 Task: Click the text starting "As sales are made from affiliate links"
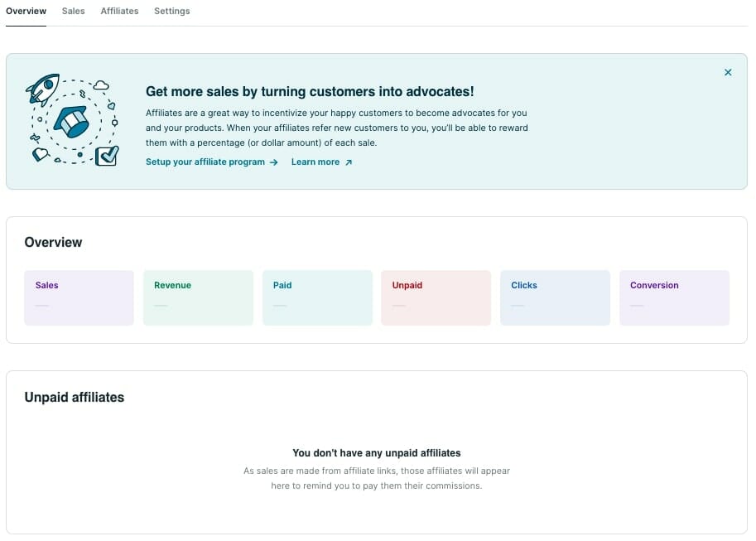click(x=377, y=478)
